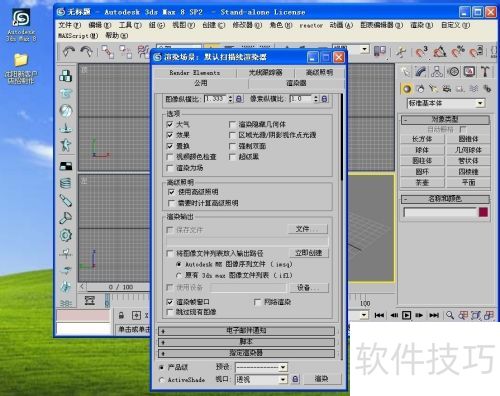Screen dimensions: 500x396
Task: Select the Lights category icon
Action: tap(433, 89)
